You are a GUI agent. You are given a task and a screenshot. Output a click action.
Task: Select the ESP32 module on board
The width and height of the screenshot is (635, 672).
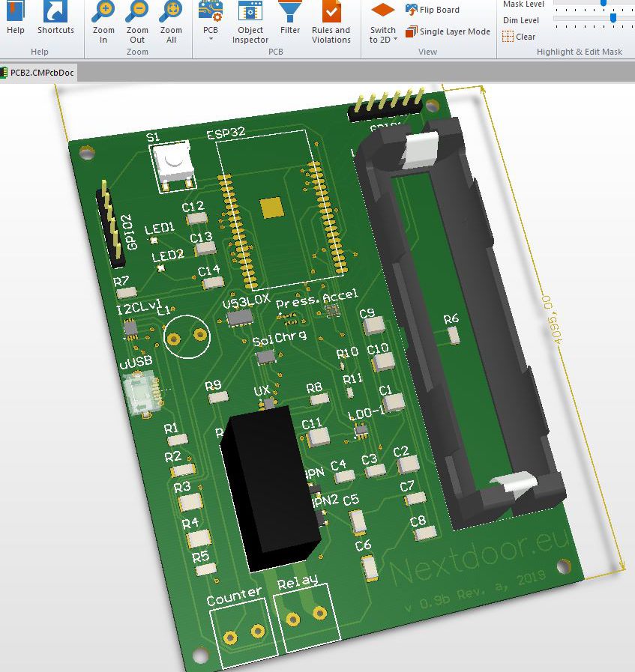[279, 210]
